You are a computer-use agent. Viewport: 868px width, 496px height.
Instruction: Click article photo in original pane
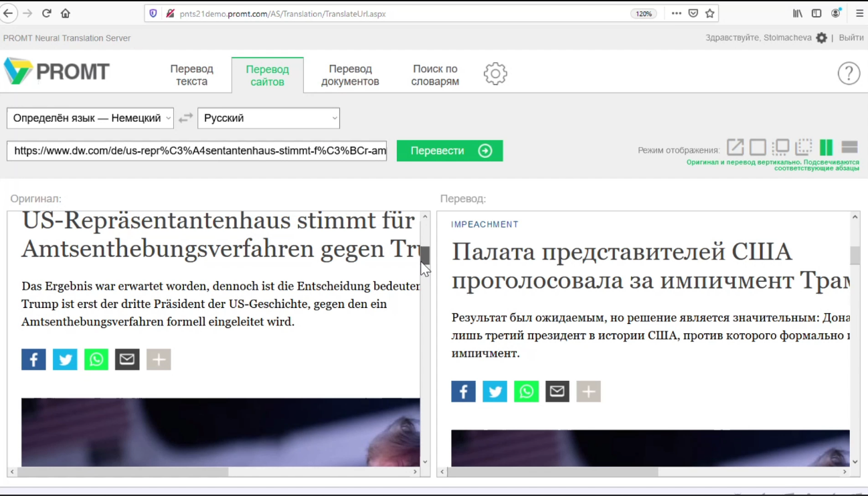point(221,432)
